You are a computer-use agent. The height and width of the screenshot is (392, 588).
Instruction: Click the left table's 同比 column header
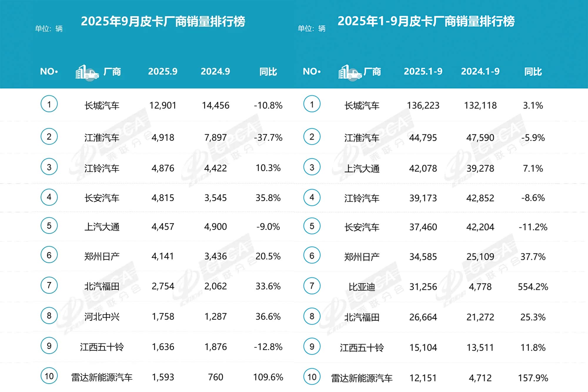[x=268, y=71]
